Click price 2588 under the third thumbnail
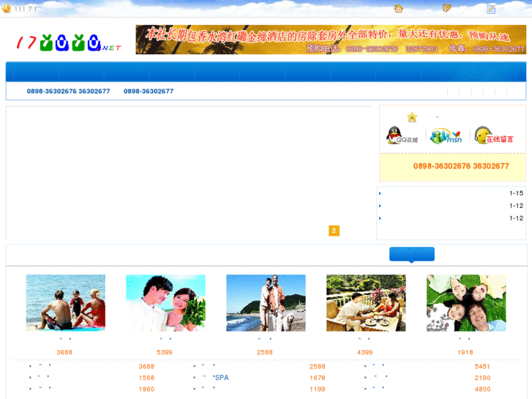 coord(265,352)
